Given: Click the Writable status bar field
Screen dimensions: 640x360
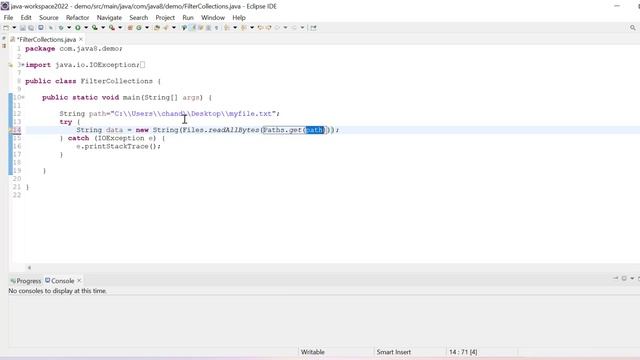Looking at the screenshot, I should tap(313, 352).
